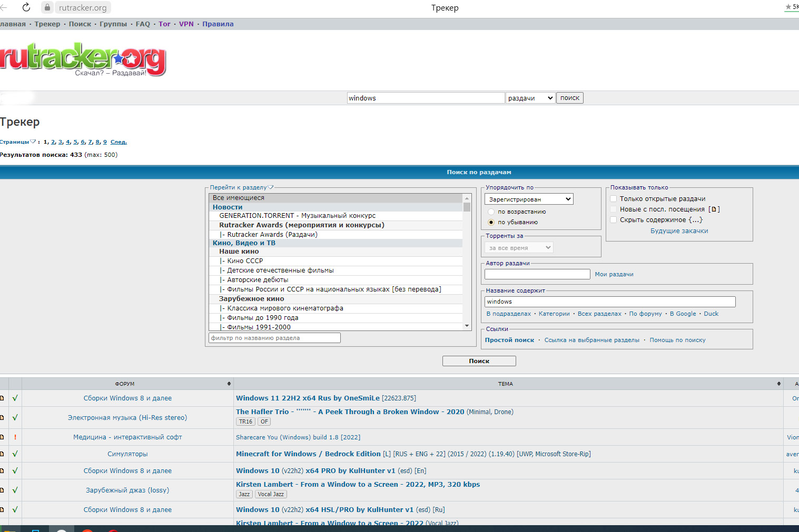Viewport: 799px width, 532px height.
Task: Tick Только открытые раздачи checkbox
Action: coord(614,198)
